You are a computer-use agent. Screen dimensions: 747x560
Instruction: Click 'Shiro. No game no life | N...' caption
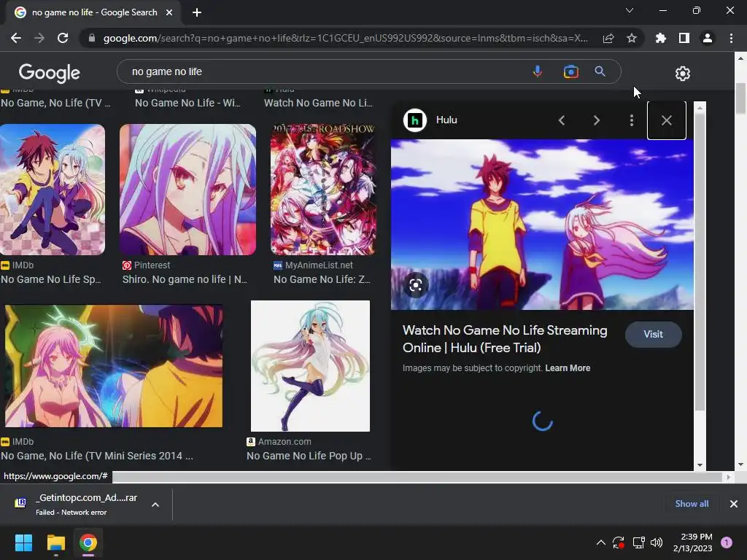click(x=185, y=279)
